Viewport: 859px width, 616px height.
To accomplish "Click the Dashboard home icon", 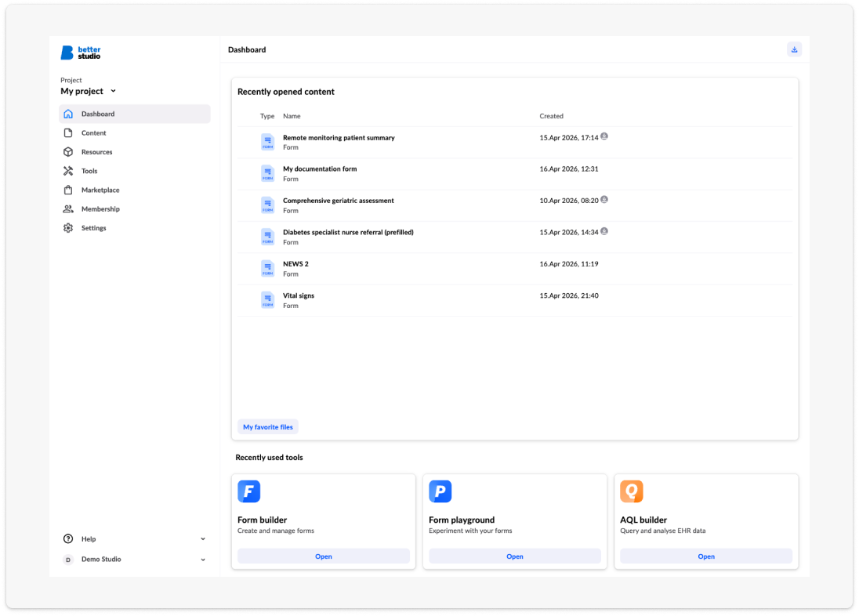I will [68, 114].
